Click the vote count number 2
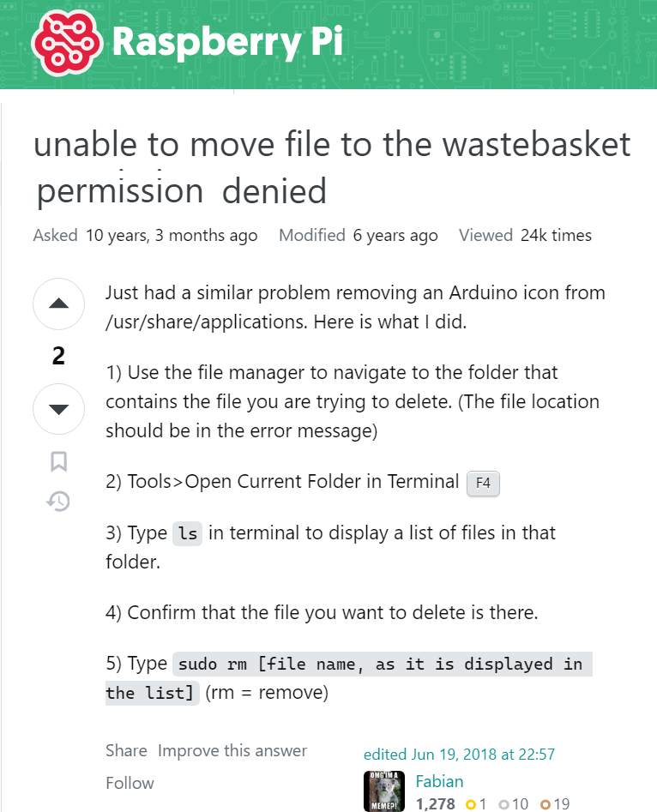This screenshot has height=812, width=657. pyautogui.click(x=58, y=356)
